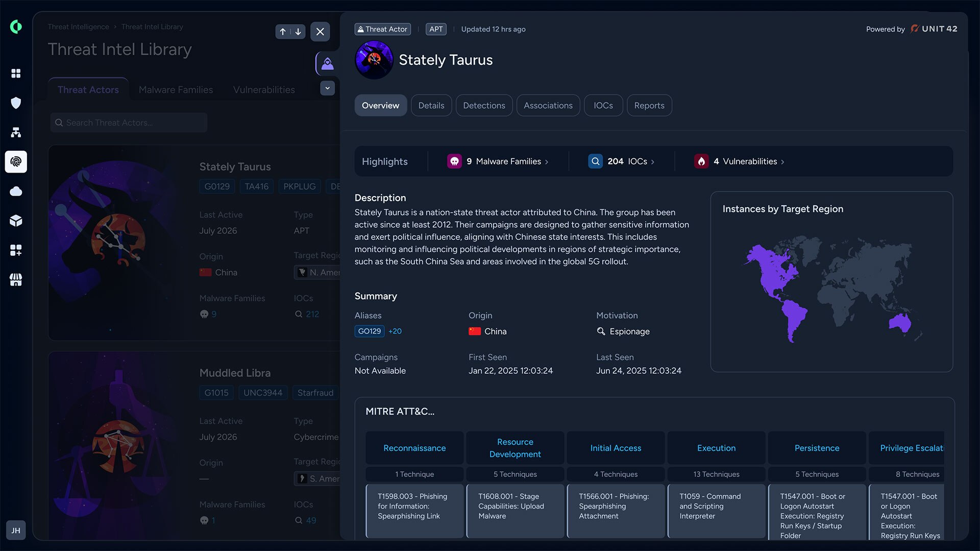Click the Stately Taurus card artwork in list
Viewport: 980px width, 551px height.
click(117, 243)
